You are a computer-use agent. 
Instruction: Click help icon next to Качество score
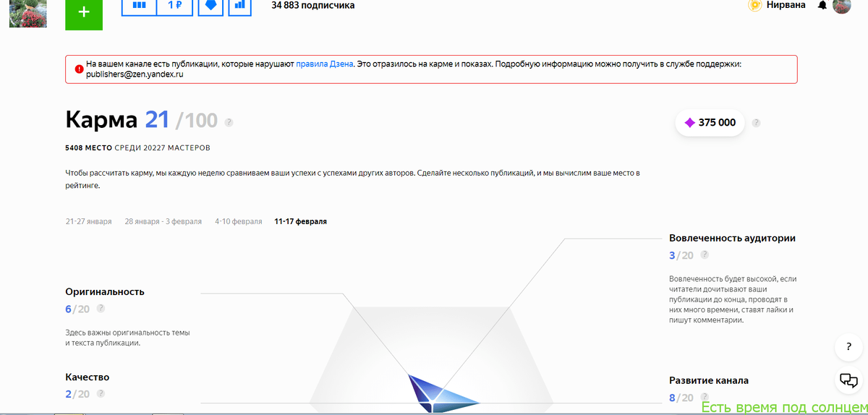(x=101, y=394)
